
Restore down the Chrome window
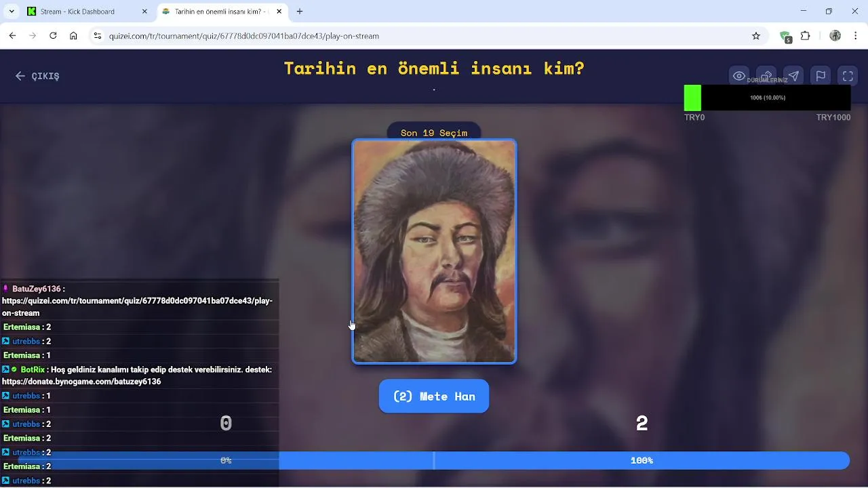coord(829,12)
